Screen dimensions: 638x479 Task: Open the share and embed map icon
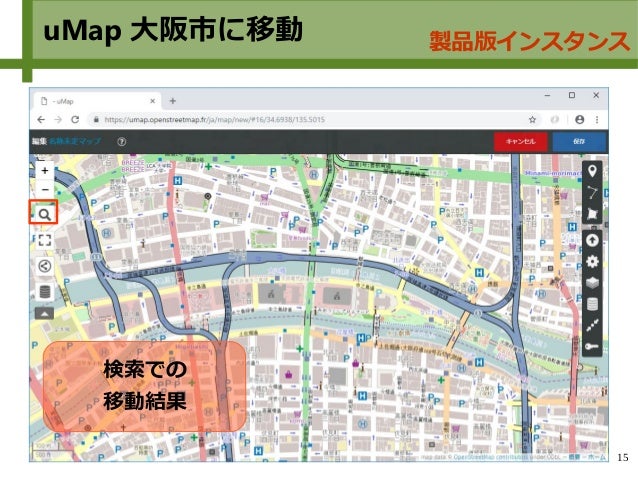[45, 266]
